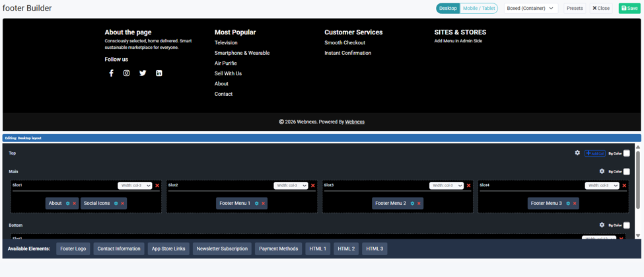Toggle Top row Bg Color checkbox

(x=626, y=153)
